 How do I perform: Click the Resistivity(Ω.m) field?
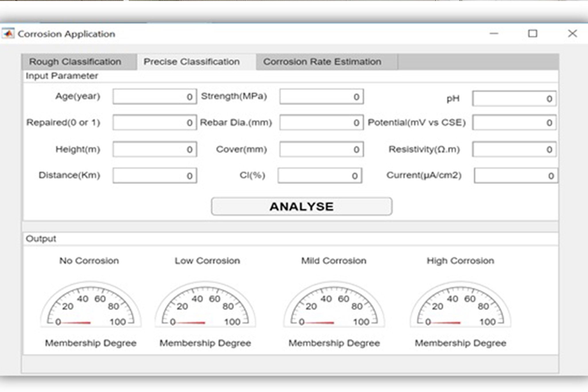(514, 149)
